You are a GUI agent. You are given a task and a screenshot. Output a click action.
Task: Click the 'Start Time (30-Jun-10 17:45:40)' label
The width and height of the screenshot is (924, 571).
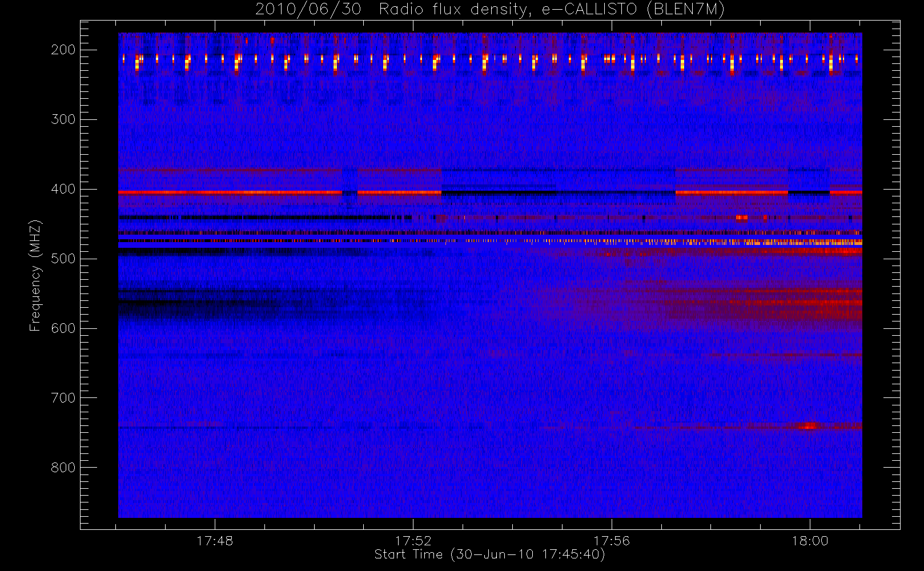(x=489, y=554)
